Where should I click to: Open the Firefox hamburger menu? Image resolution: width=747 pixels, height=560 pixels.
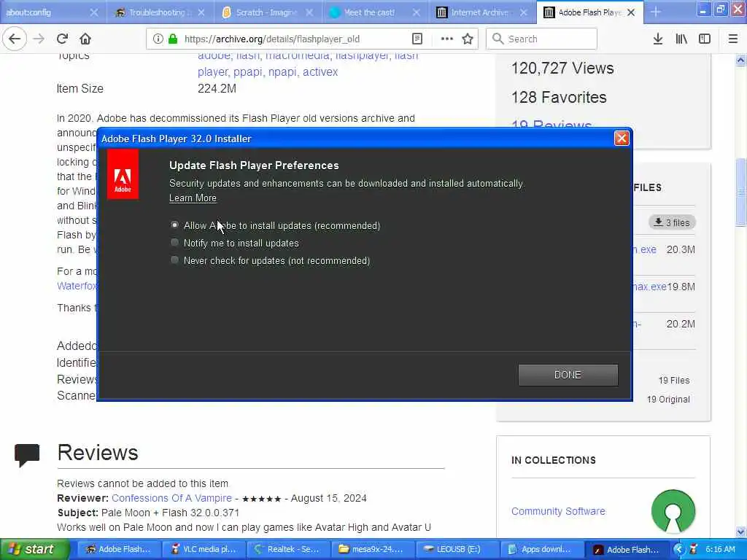(733, 39)
